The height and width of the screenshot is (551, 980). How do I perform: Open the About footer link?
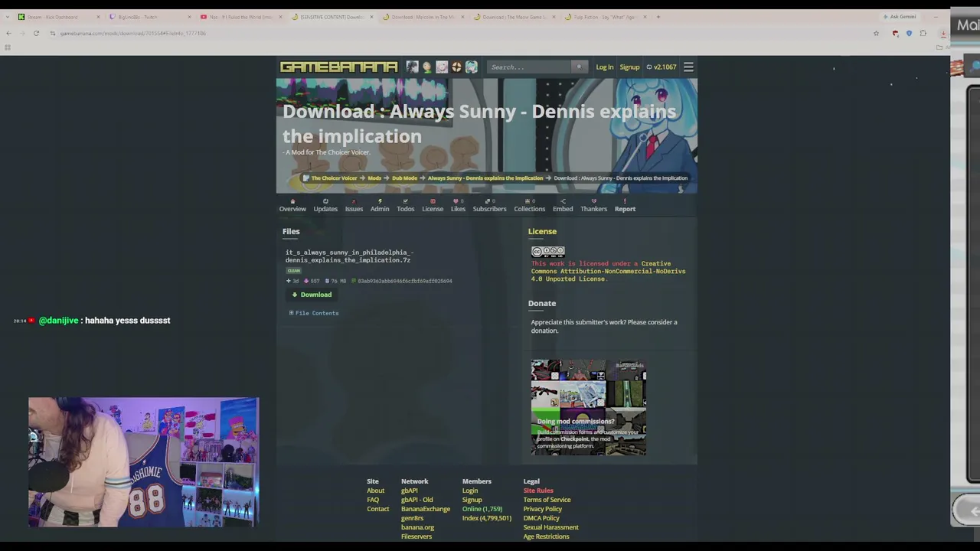tap(375, 491)
